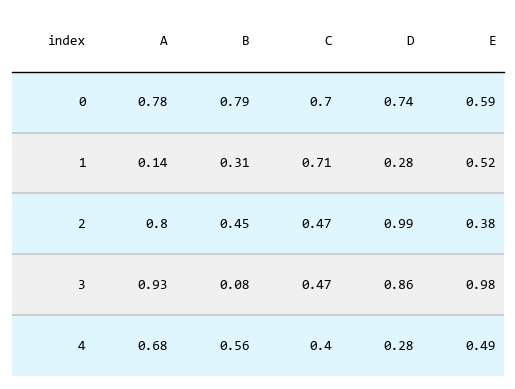This screenshot has width=515, height=389.
Task: Click the 0.99 cell in column D
Action: pyautogui.click(x=399, y=224)
